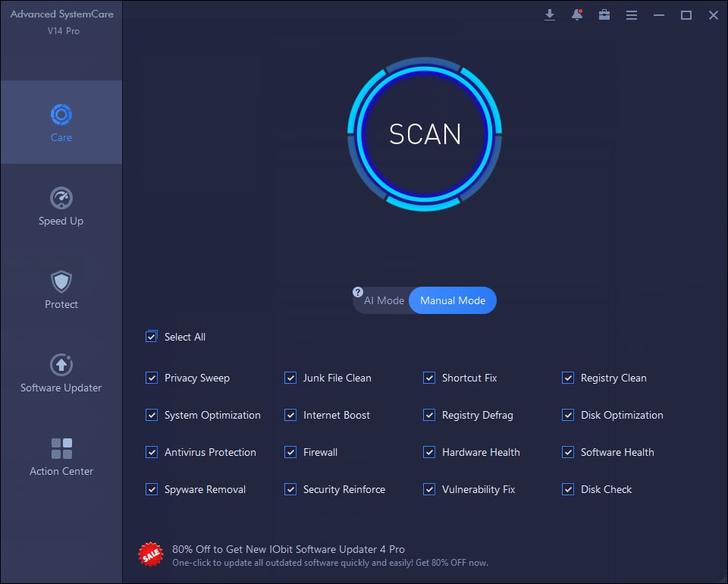Viewport: 728px width, 584px height.
Task: Toggle the Firewall checkbox
Action: 290,452
